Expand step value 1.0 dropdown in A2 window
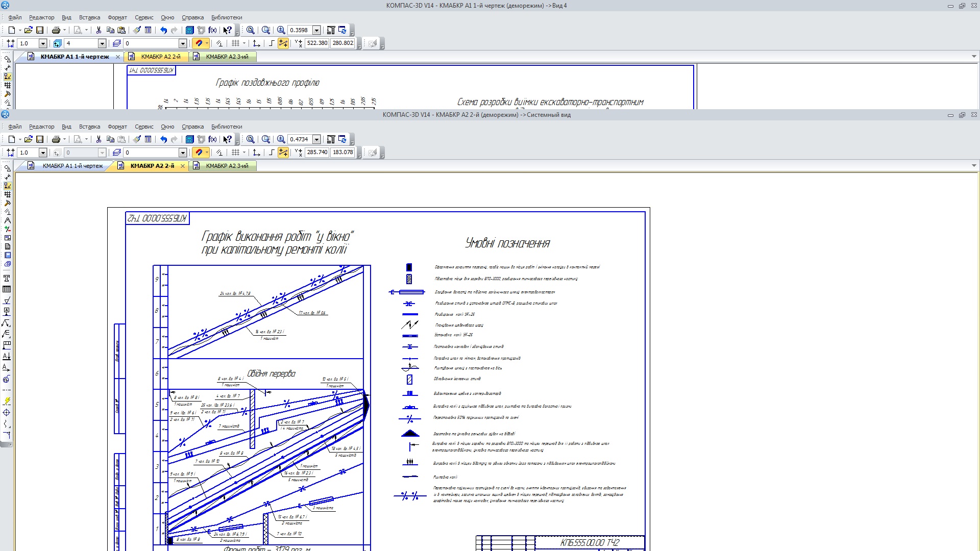 click(x=43, y=153)
